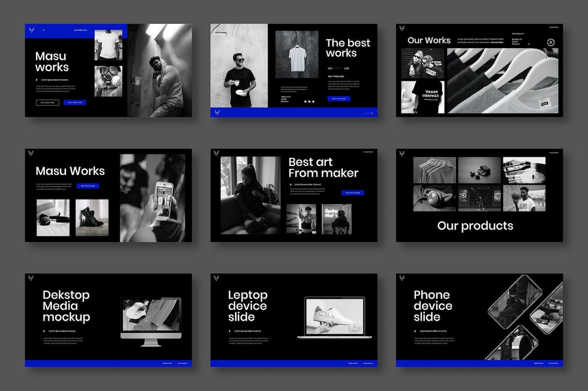The height and width of the screenshot is (391, 588).
Task: Click the deer logo on Our products slide
Action: (402, 153)
